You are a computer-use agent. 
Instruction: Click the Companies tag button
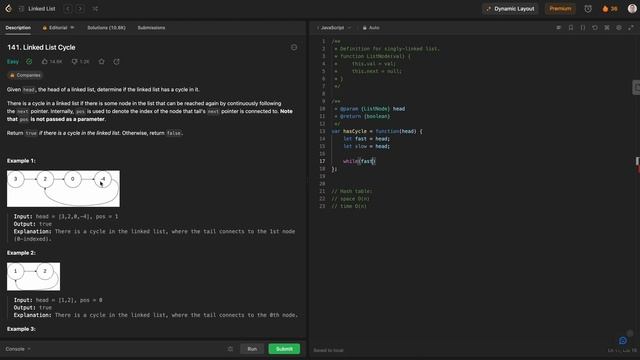pyautogui.click(x=25, y=75)
